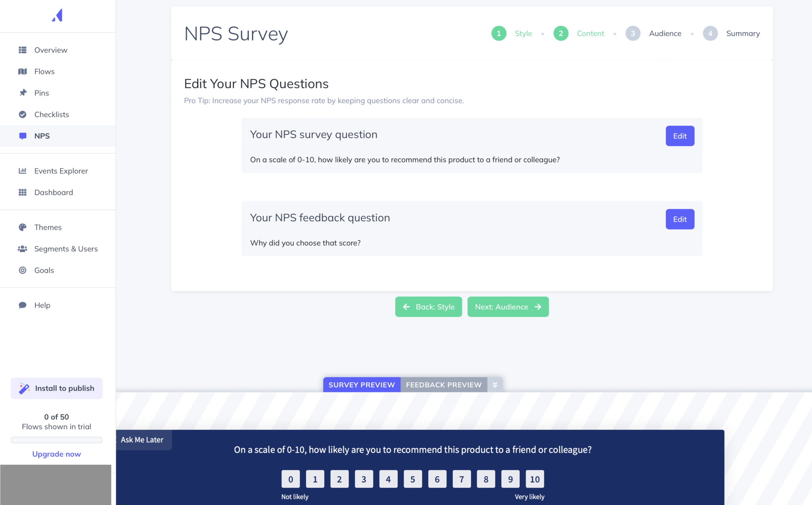The image size is (812, 505).
Task: Open the Checklists sidebar icon
Action: pyautogui.click(x=23, y=114)
